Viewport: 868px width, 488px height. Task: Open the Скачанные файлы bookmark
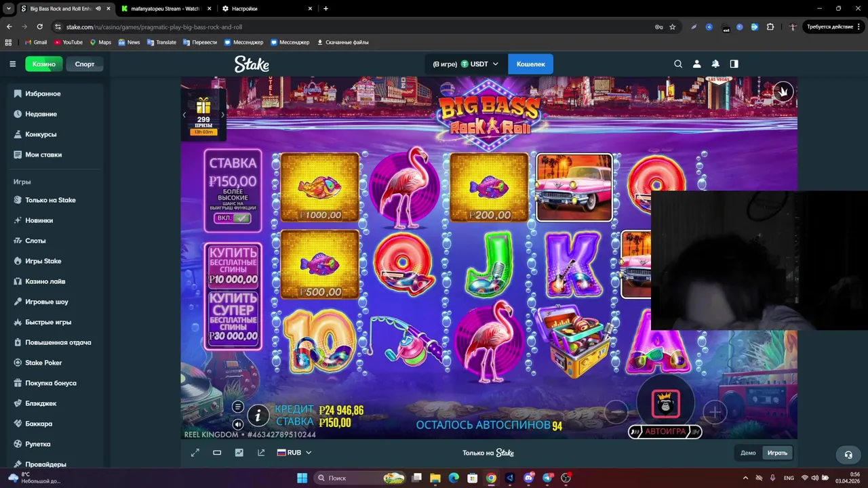coord(343,42)
